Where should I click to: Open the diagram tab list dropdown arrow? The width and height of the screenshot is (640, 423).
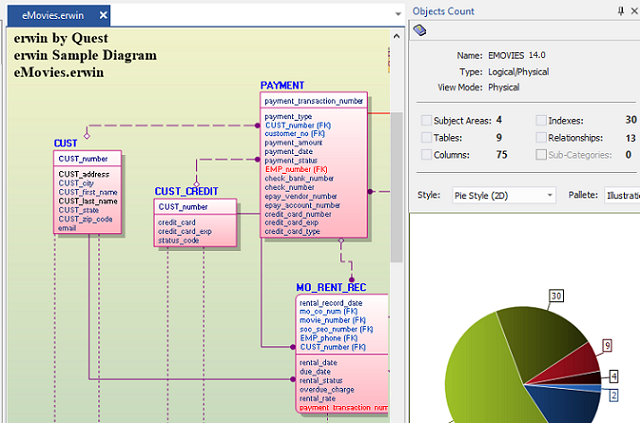point(398,14)
